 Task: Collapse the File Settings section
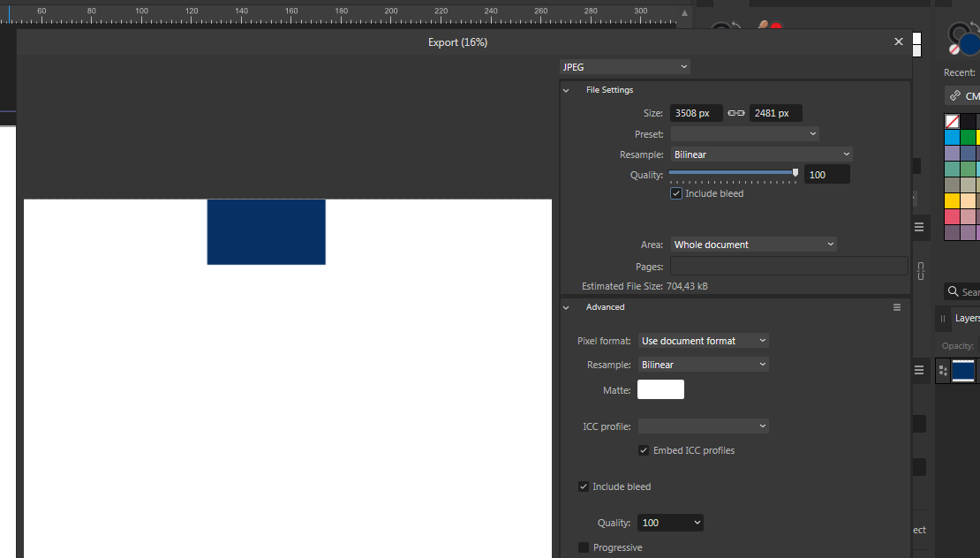(566, 90)
